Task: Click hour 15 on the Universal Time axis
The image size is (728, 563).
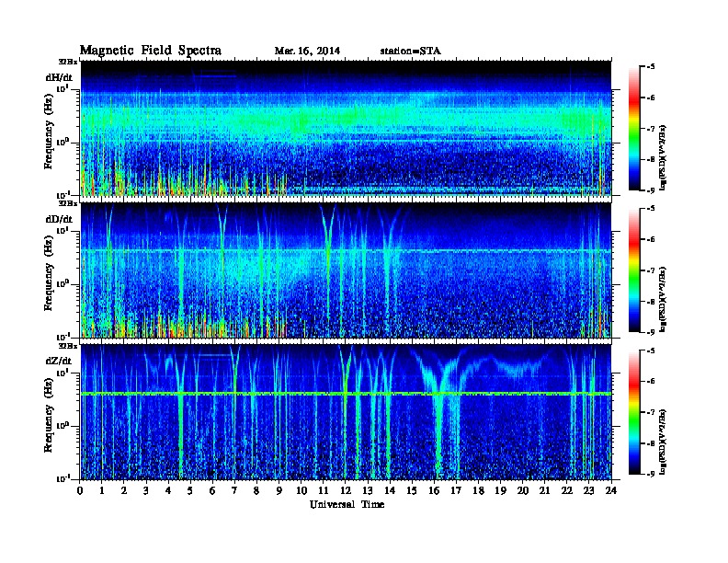Action: [412, 490]
